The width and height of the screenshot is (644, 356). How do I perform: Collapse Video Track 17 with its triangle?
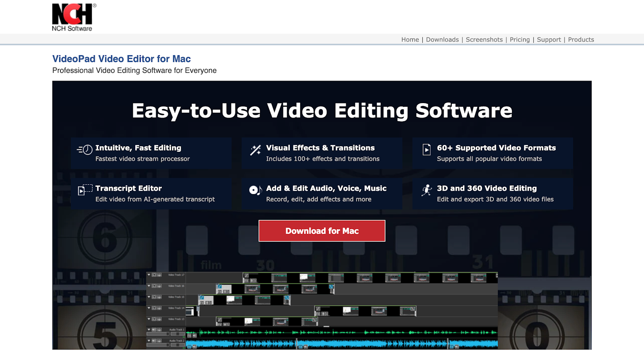click(x=149, y=275)
